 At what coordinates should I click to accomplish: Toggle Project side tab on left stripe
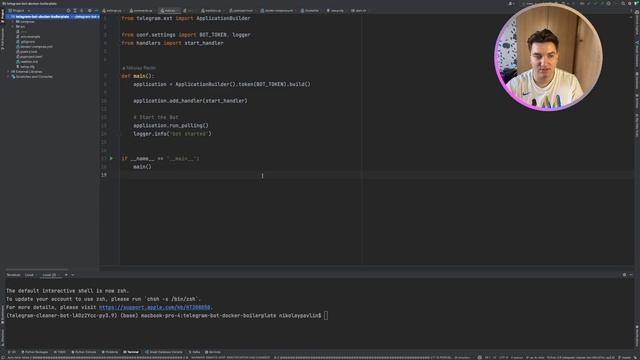pyautogui.click(x=2, y=16)
